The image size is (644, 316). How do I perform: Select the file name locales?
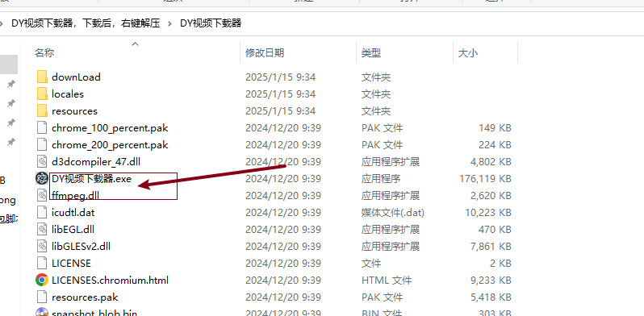click(68, 94)
